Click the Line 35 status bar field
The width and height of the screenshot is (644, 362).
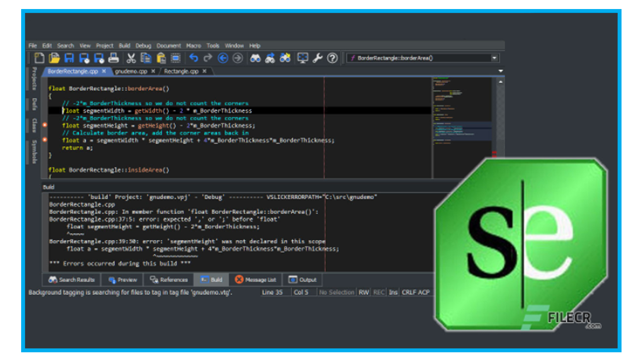[x=272, y=292]
